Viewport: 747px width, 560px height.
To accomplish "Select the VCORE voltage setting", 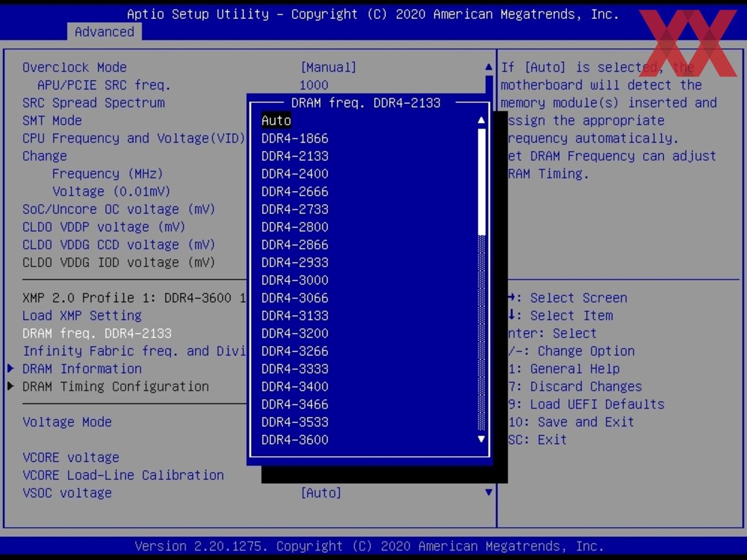I will (71, 457).
